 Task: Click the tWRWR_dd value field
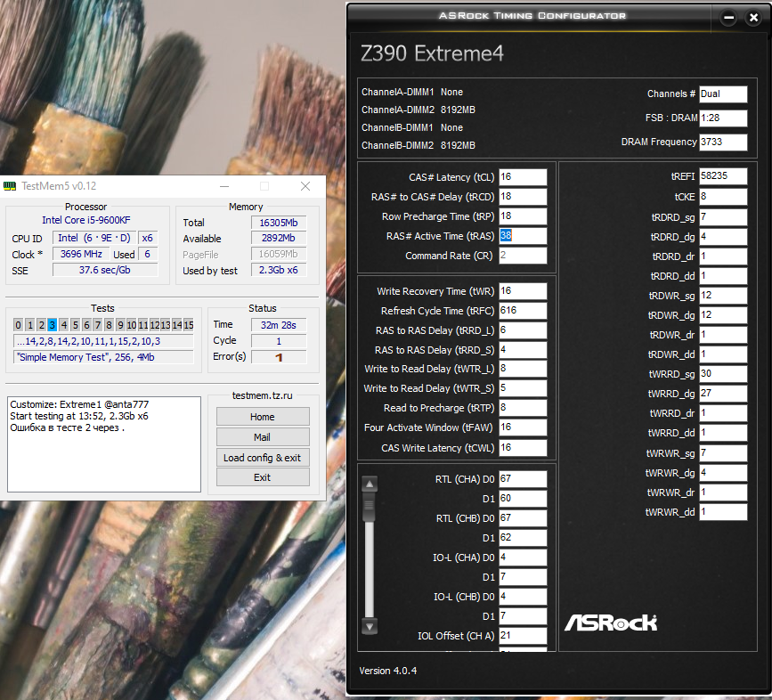[723, 512]
